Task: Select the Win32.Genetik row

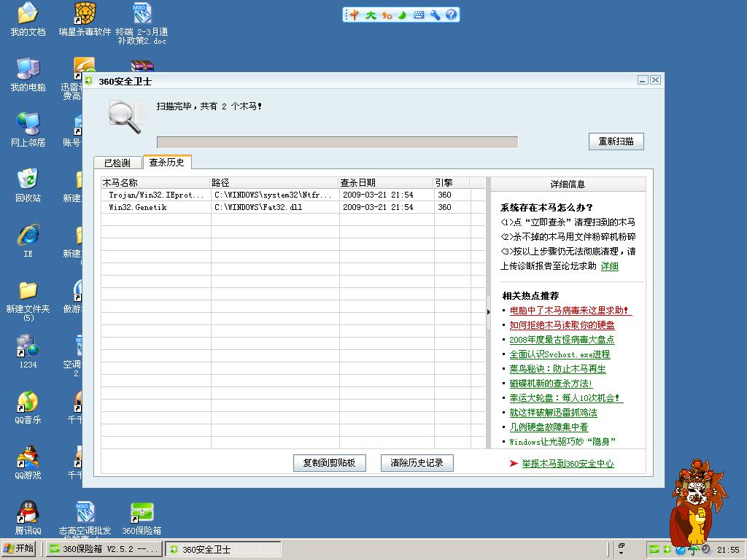Action: (x=293, y=207)
